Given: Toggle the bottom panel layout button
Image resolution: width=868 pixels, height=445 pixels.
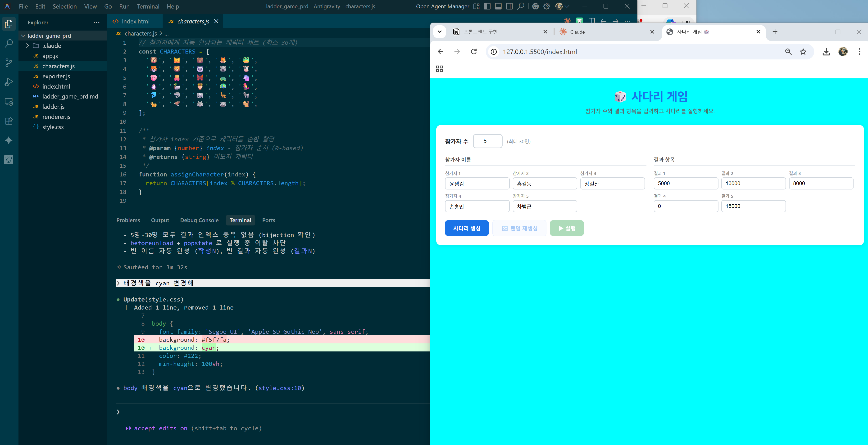Looking at the screenshot, I should pyautogui.click(x=498, y=6).
